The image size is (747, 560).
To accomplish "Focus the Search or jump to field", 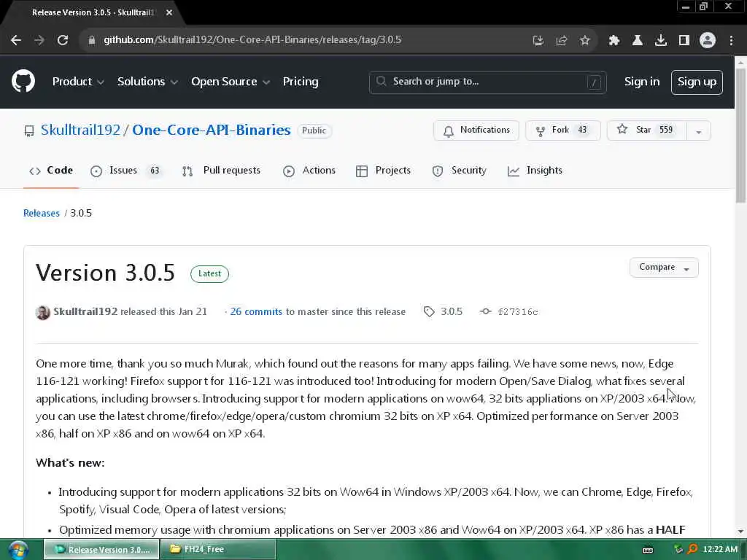I will tap(487, 82).
